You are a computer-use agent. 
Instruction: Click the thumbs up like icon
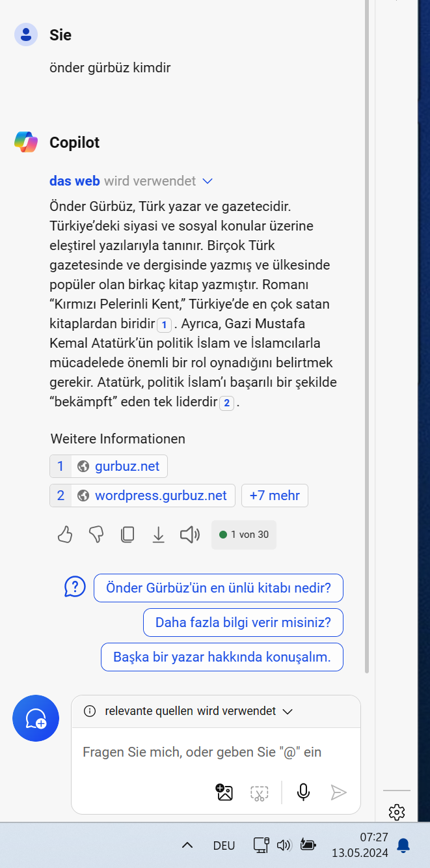click(x=64, y=535)
